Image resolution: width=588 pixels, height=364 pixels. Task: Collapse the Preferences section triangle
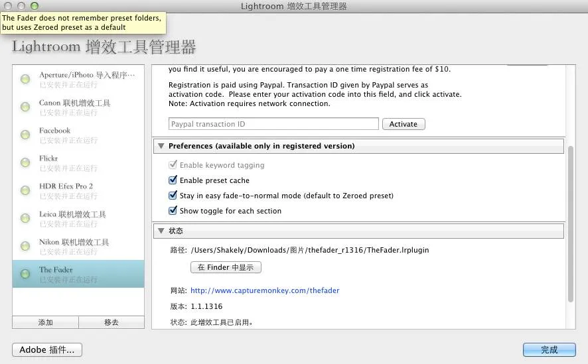coord(161,146)
